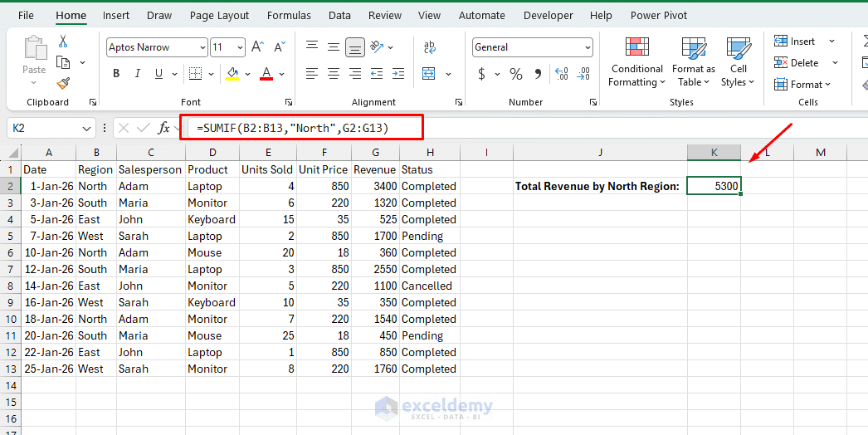Viewport: 868px width, 435px height.
Task: Open Cell Styles gallery
Action: (738, 62)
